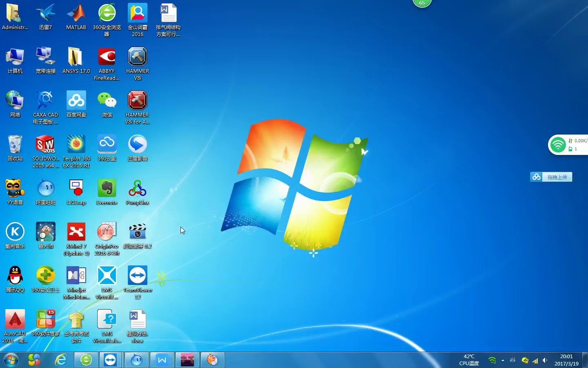588x368 pixels.
Task: Select Tecplot 360 EX 2015 R1 icon
Action: click(x=76, y=151)
